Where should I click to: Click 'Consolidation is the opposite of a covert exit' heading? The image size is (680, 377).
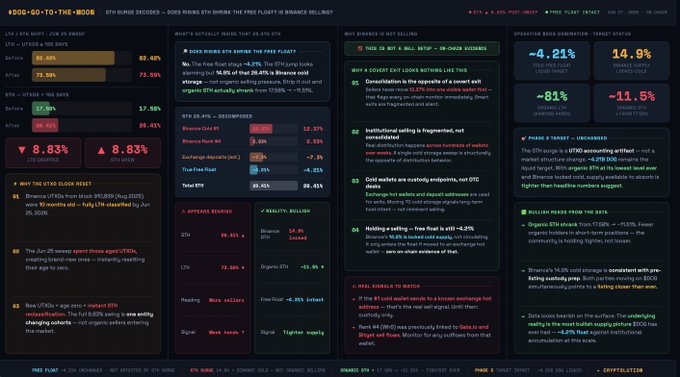pyautogui.click(x=423, y=82)
